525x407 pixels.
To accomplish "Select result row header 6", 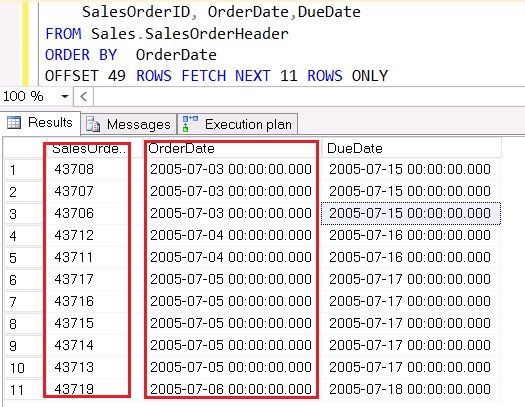I will 24,280.
